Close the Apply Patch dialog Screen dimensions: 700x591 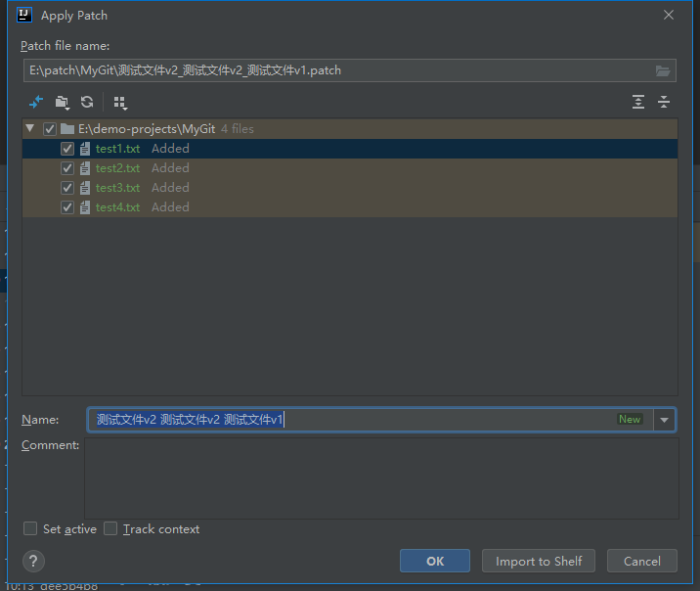(669, 16)
